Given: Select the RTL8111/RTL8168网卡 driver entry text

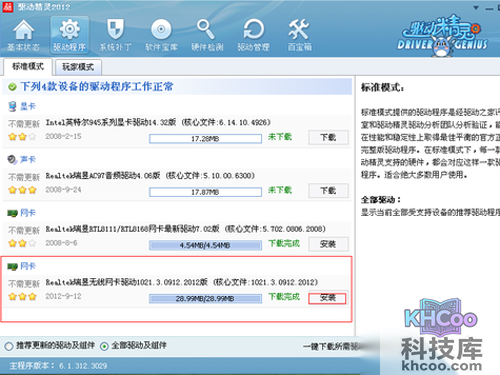Looking at the screenshot, I should 185,229.
